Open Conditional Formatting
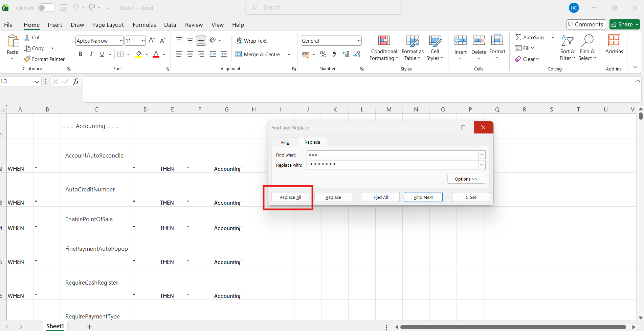 [x=384, y=48]
